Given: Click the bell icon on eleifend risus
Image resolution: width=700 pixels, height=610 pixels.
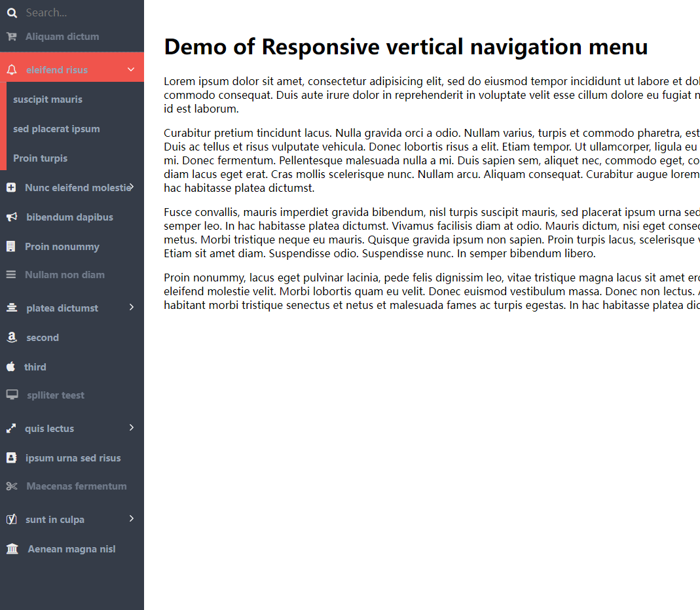Looking at the screenshot, I should [12, 69].
